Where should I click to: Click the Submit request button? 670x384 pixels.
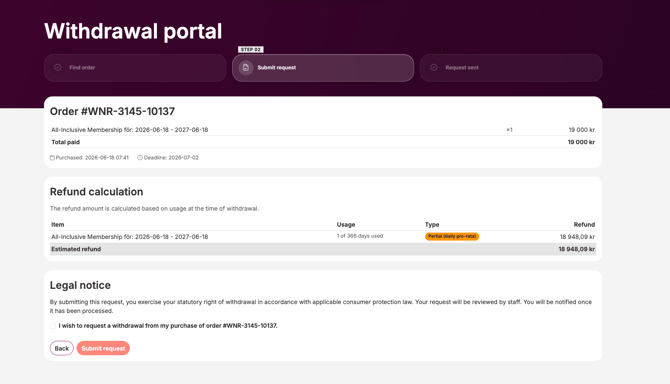[x=103, y=348]
